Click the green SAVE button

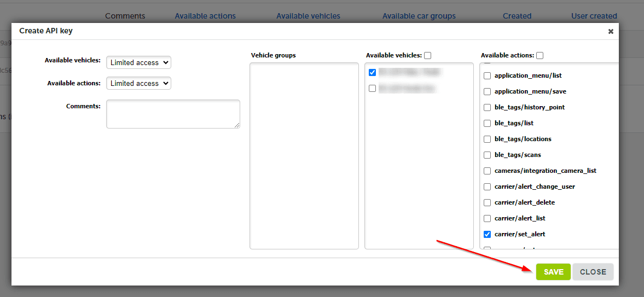tap(553, 272)
